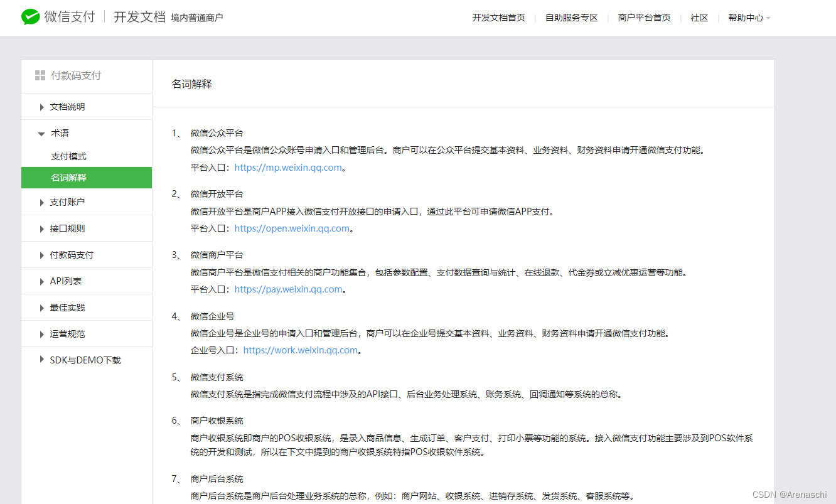Expand the 支付账户 section

68,201
